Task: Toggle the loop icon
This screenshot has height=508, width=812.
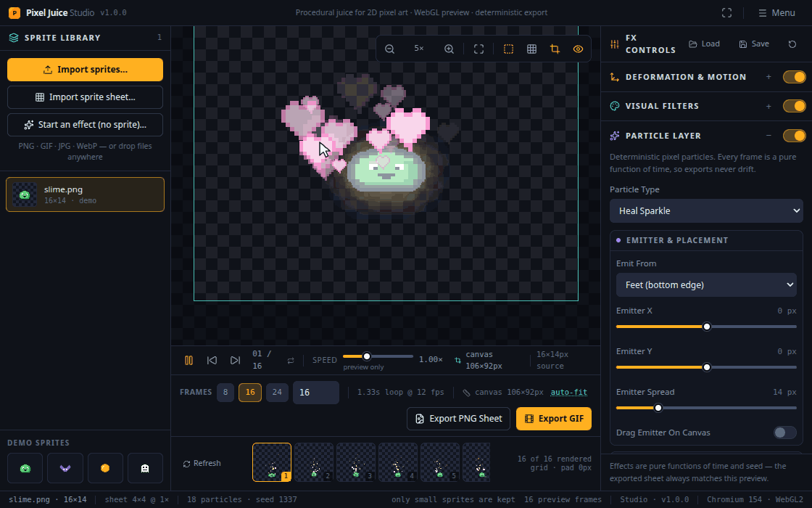Action: (291, 360)
